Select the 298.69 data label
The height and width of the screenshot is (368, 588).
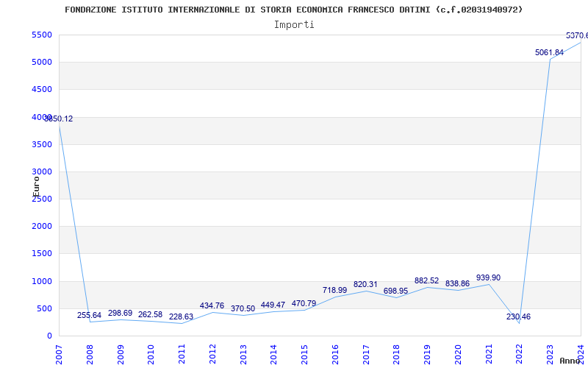(x=120, y=314)
